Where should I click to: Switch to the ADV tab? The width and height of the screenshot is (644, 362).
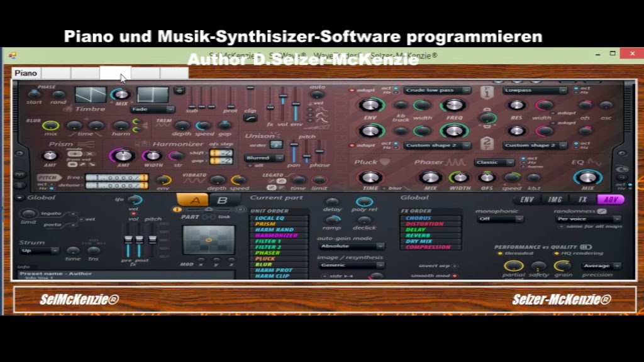(x=611, y=200)
